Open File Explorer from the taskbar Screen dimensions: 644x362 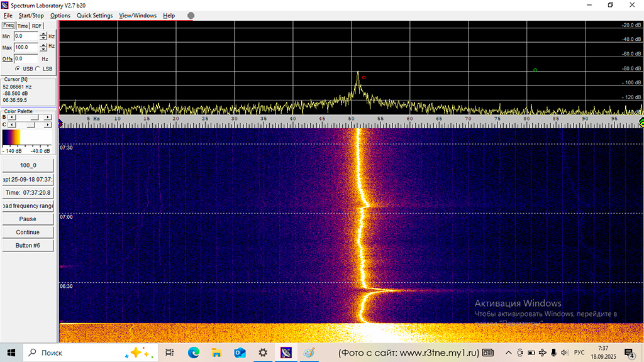point(216,353)
